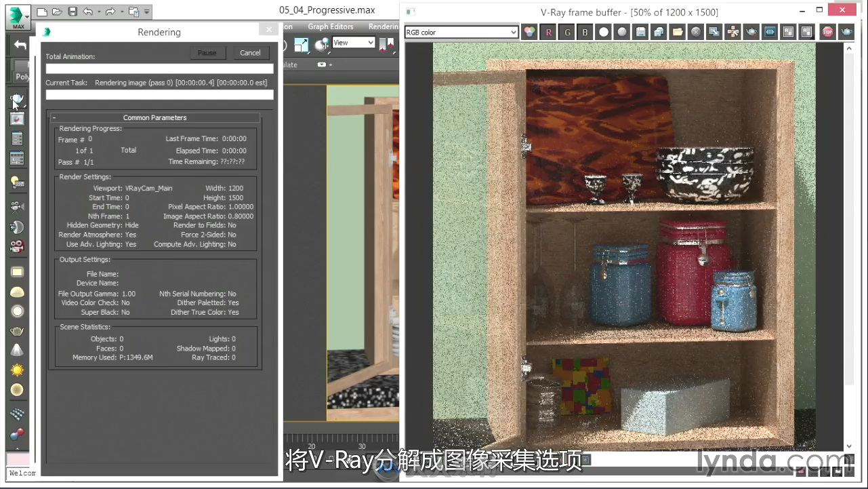Open the A/B compare horizontal icon
The height and width of the screenshot is (489, 868).
click(x=769, y=32)
